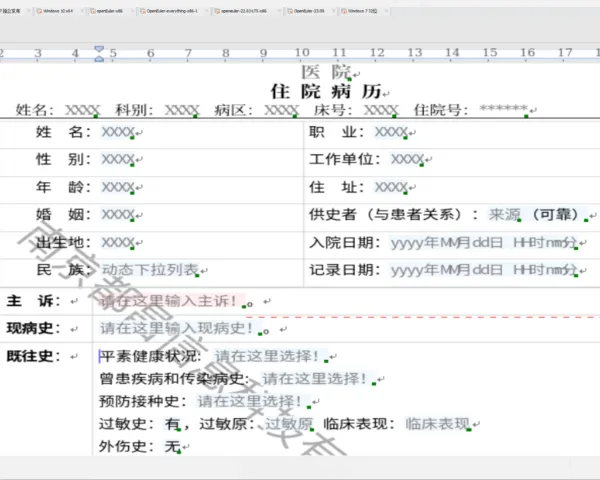600x480 pixels.
Task: Click the header 床号 XXXX field
Action: [381, 110]
